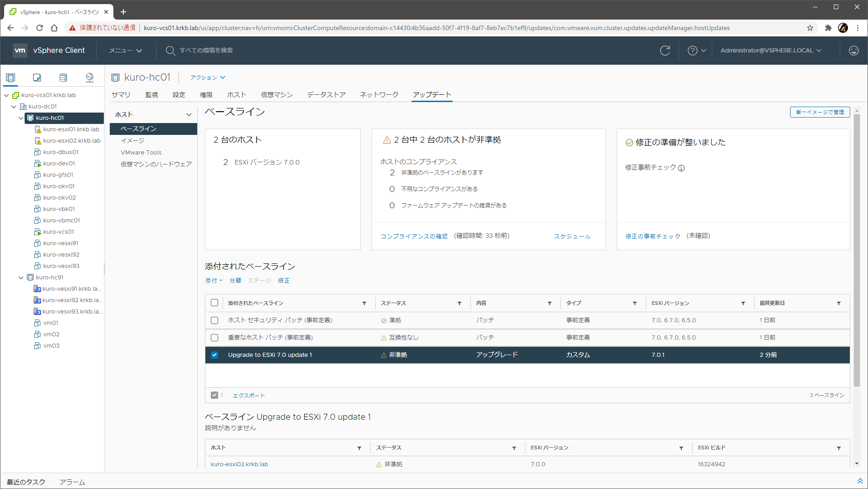Switch to the Storage inventory view icon
The width and height of the screenshot is (868, 489).
pos(63,77)
